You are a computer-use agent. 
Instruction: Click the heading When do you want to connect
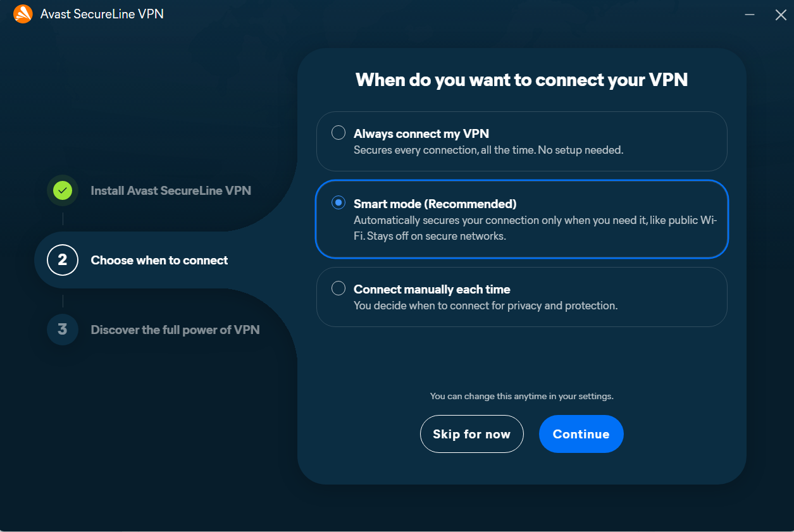pyautogui.click(x=521, y=80)
